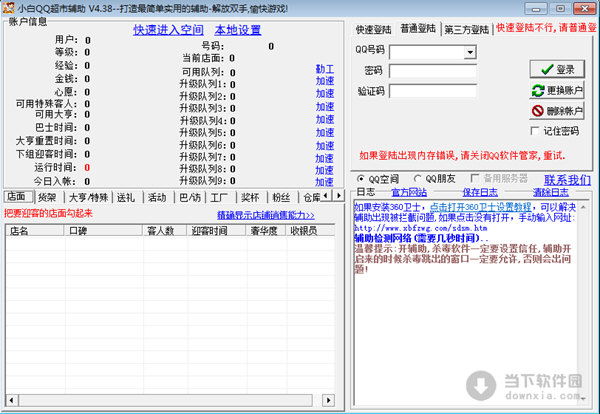
Task: Click the shop table's right horizontal scroll arrow
Action: [328, 400]
